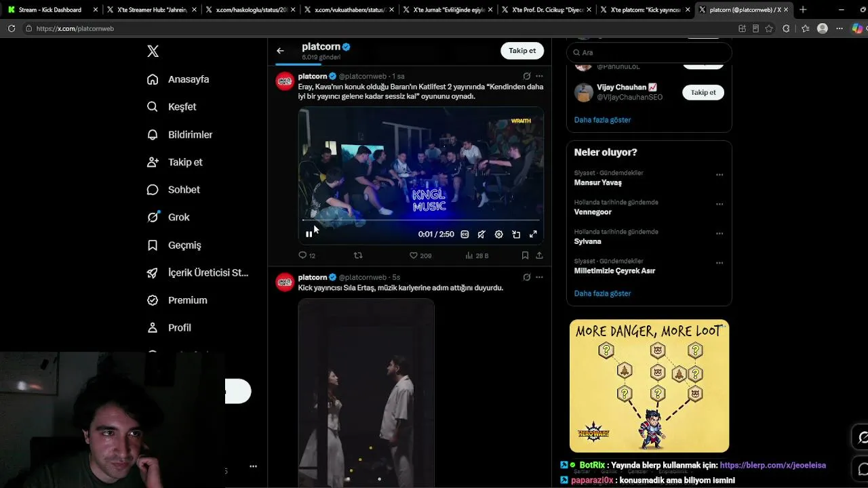Image resolution: width=868 pixels, height=488 pixels.
Task: Open Grok icon in left sidebar
Action: [x=153, y=217]
